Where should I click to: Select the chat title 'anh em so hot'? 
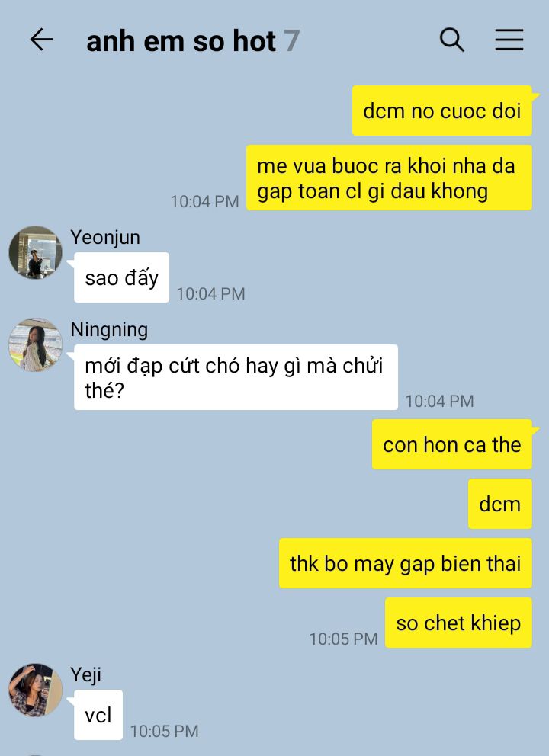click(181, 41)
